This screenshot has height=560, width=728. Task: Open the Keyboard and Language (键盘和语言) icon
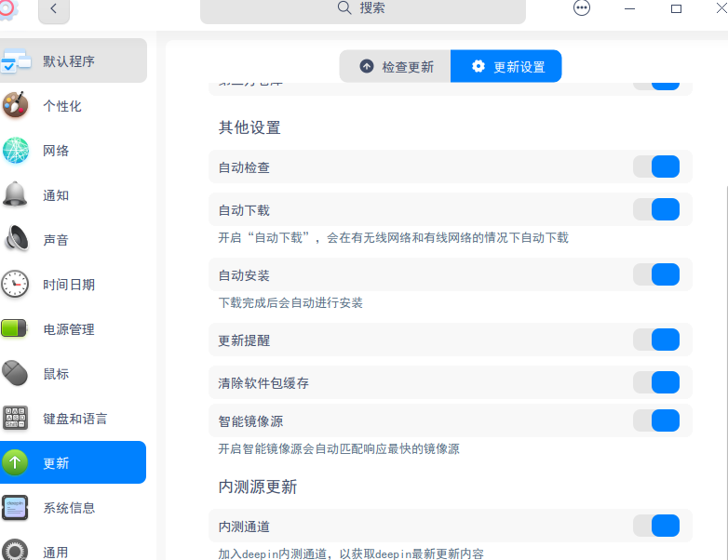[x=15, y=418]
